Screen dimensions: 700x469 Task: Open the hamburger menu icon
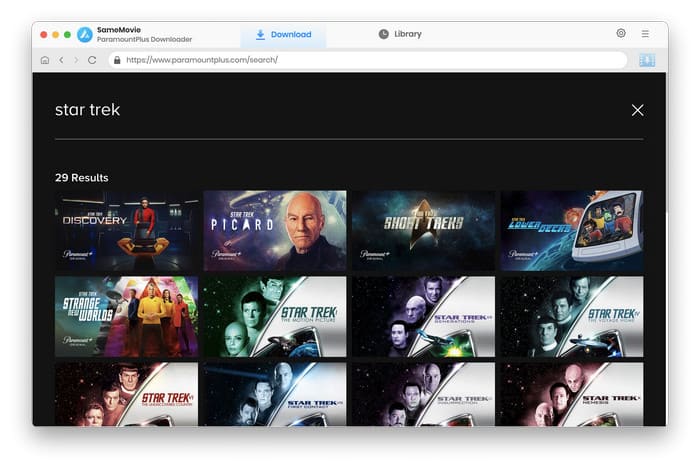tap(645, 33)
